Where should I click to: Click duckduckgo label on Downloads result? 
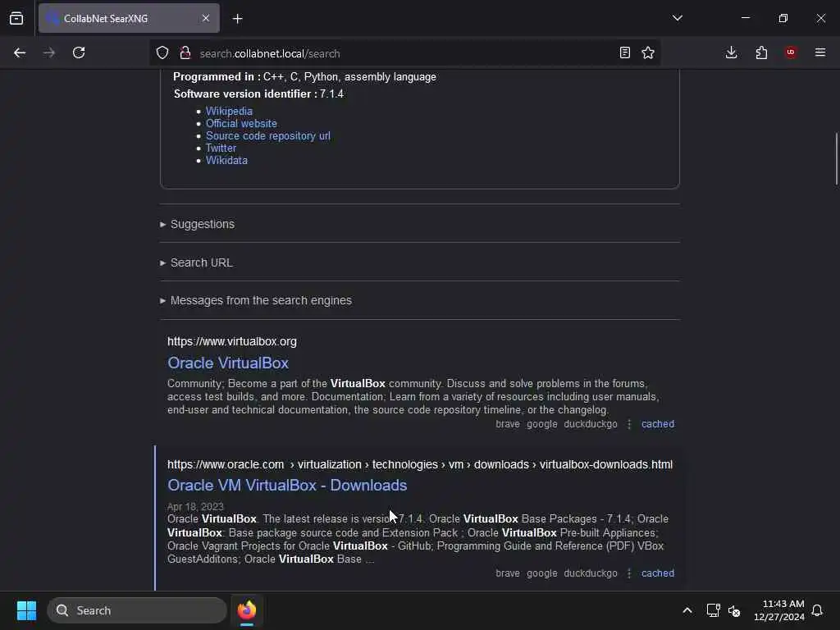click(591, 573)
